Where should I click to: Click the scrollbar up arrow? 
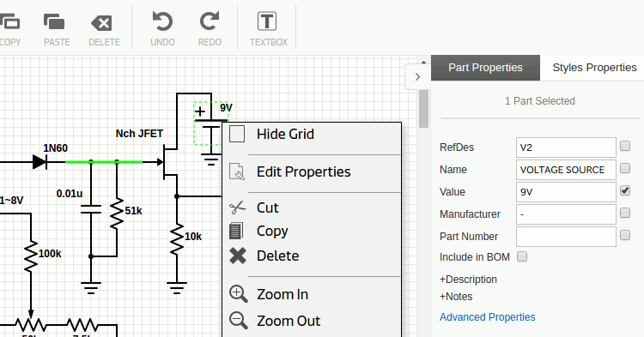tap(424, 63)
